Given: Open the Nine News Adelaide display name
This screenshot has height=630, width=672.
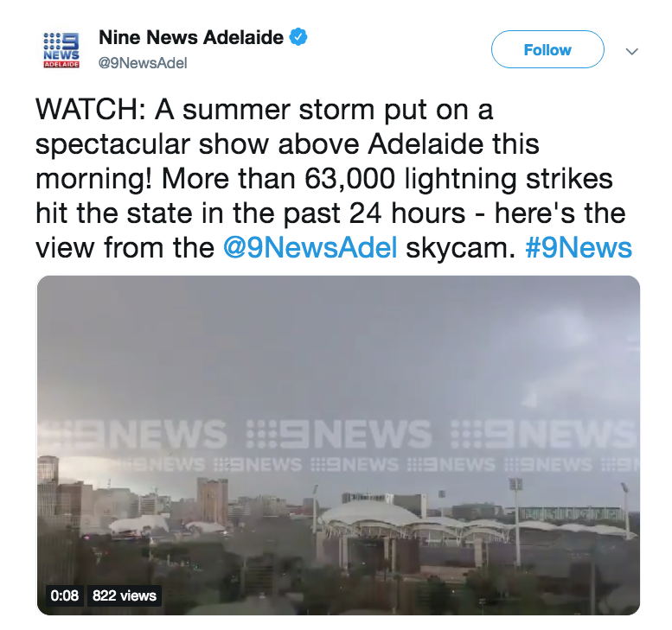Looking at the screenshot, I should 191,37.
